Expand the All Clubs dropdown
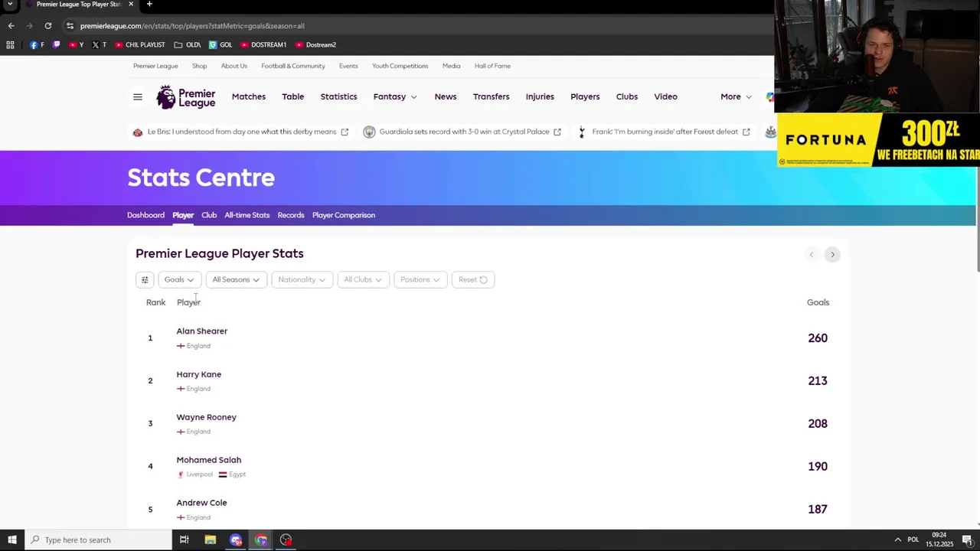Viewport: 980px width, 551px height. coord(363,280)
